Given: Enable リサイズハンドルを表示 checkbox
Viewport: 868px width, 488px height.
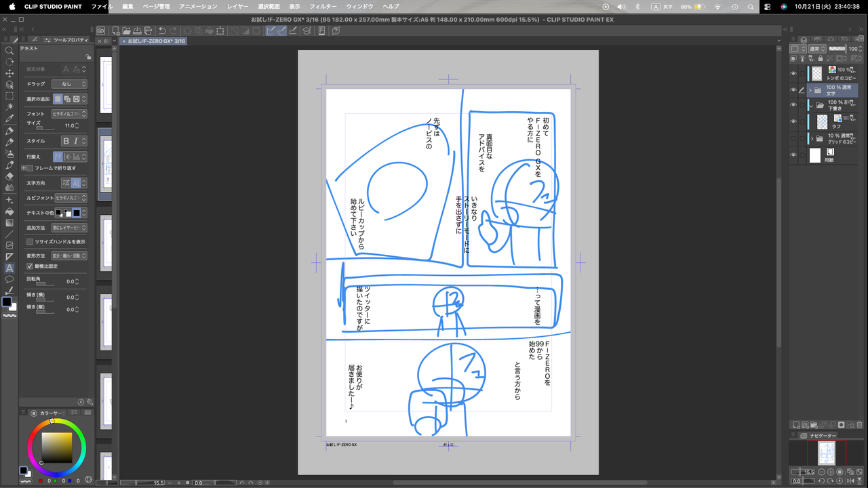Looking at the screenshot, I should tap(30, 241).
